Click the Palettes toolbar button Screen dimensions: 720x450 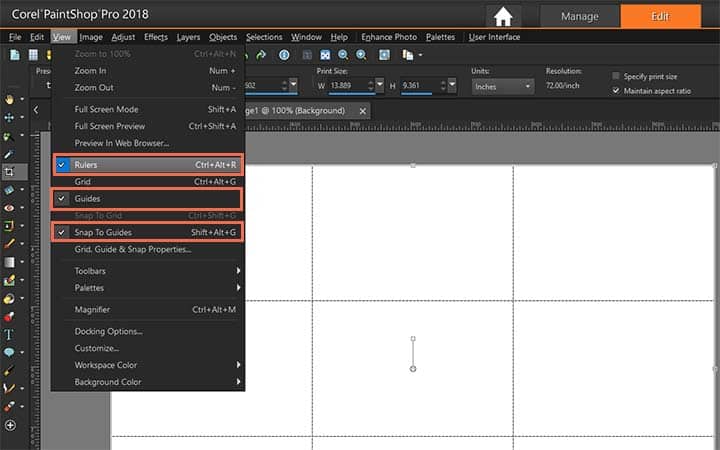pyautogui.click(x=440, y=37)
